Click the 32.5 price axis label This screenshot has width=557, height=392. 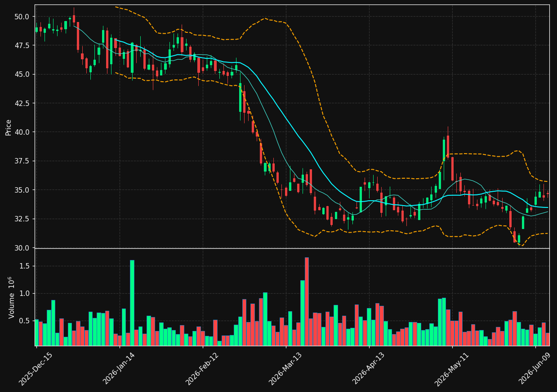(22, 219)
